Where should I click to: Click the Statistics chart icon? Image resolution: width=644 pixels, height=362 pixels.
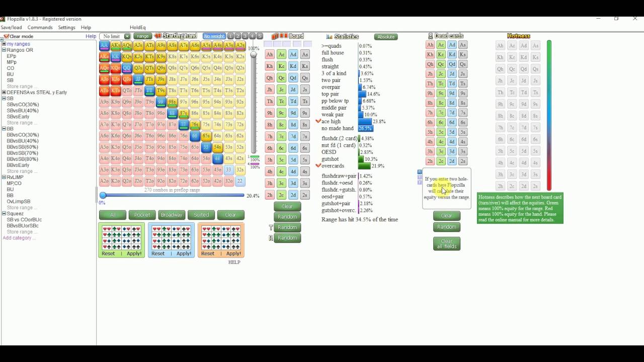[329, 37]
